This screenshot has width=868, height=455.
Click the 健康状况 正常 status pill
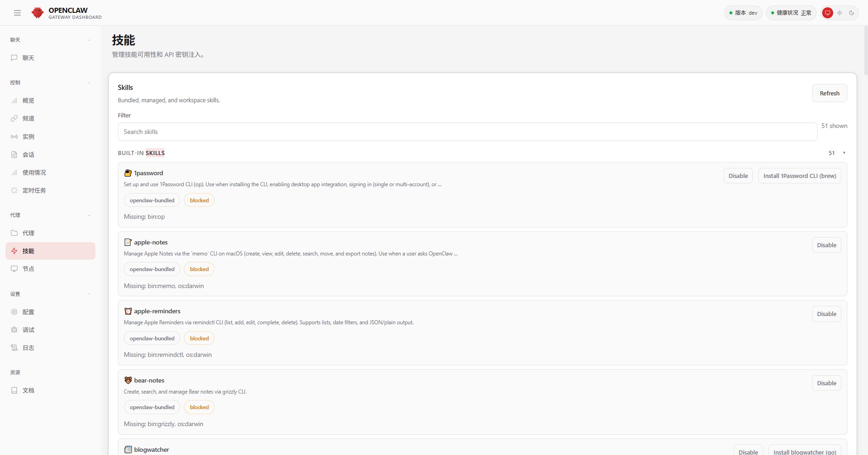coord(791,13)
